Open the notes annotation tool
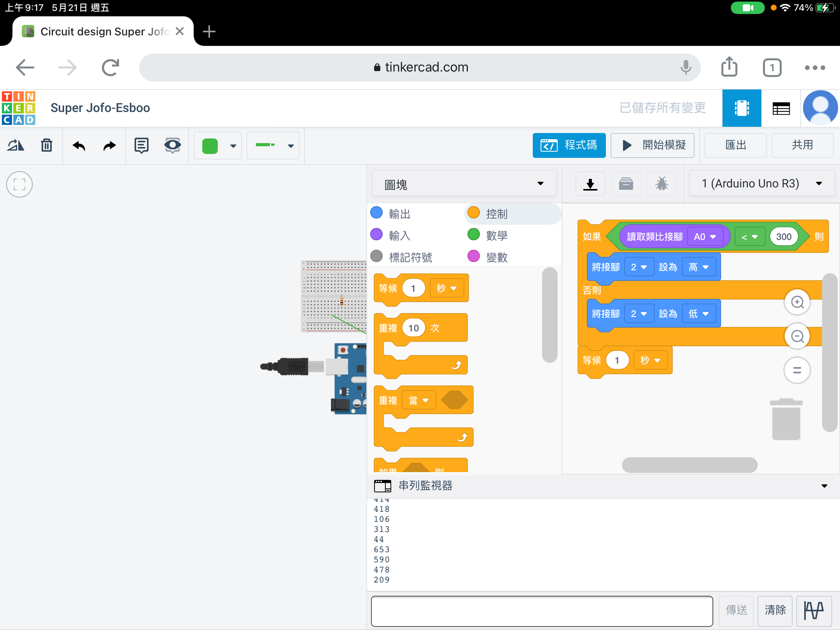840x630 pixels. pyautogui.click(x=141, y=145)
